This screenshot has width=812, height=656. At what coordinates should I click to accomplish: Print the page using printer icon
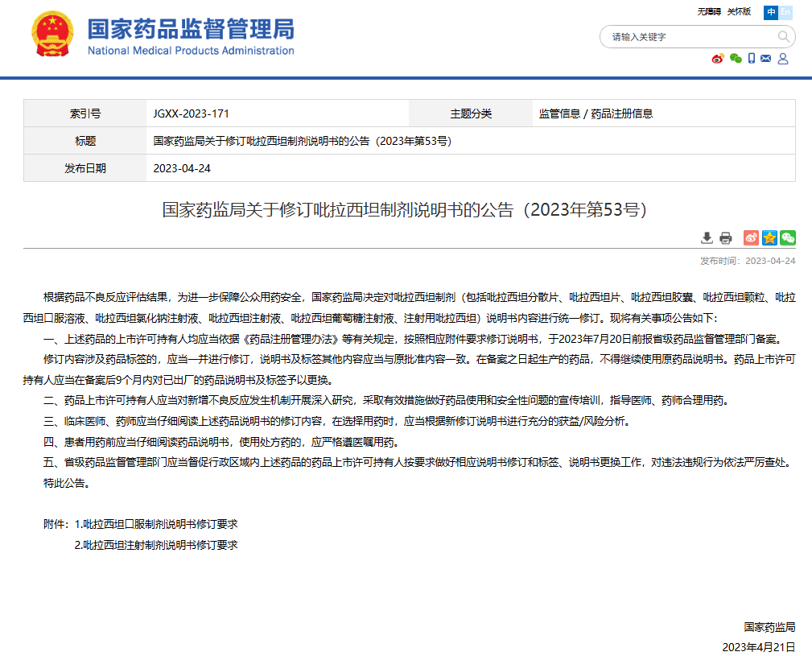[x=726, y=237]
